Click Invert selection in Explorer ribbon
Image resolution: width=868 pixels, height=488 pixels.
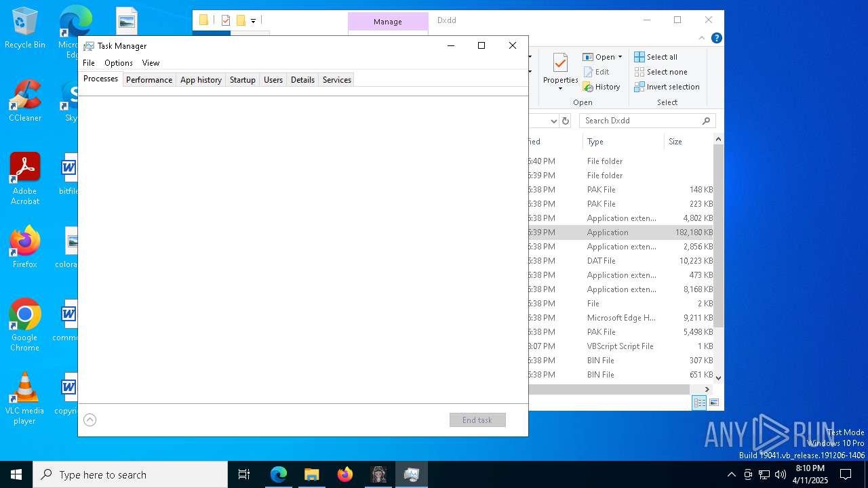(667, 87)
